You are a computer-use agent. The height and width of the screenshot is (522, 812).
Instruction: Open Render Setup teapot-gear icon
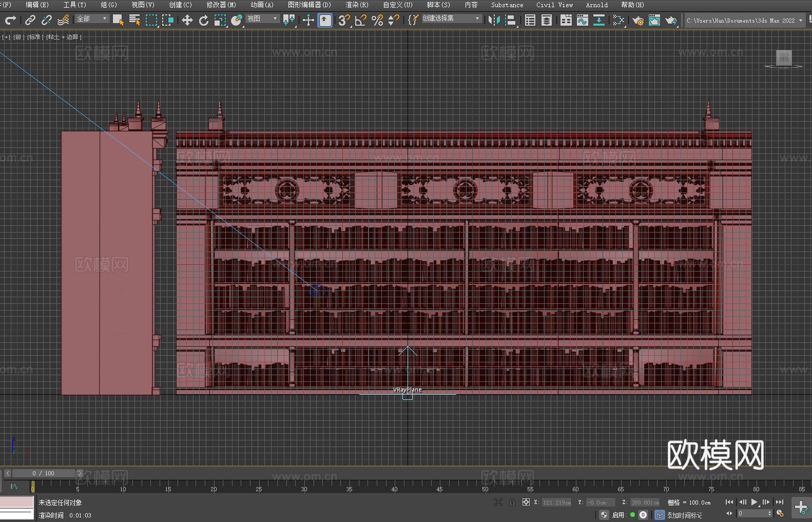coord(638,20)
